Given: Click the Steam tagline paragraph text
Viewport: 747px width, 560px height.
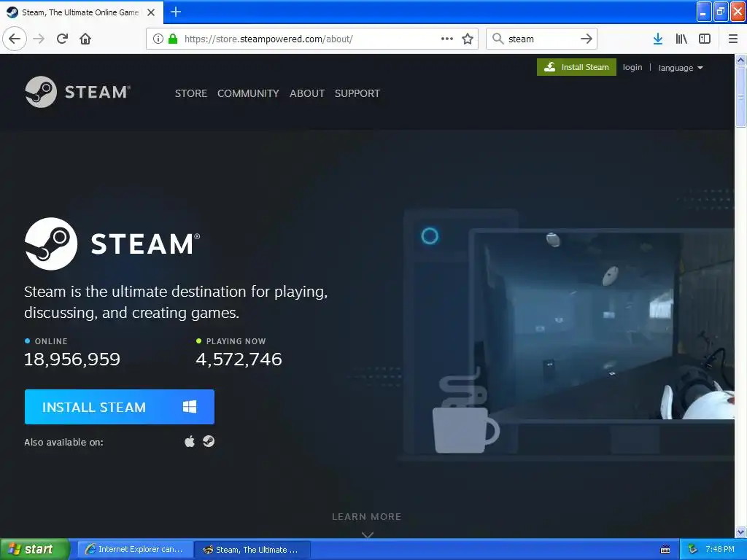Looking at the screenshot, I should [x=176, y=302].
